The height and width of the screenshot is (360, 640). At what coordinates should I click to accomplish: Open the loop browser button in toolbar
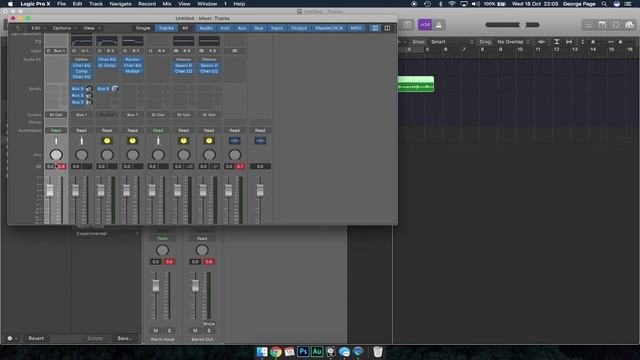(616, 25)
